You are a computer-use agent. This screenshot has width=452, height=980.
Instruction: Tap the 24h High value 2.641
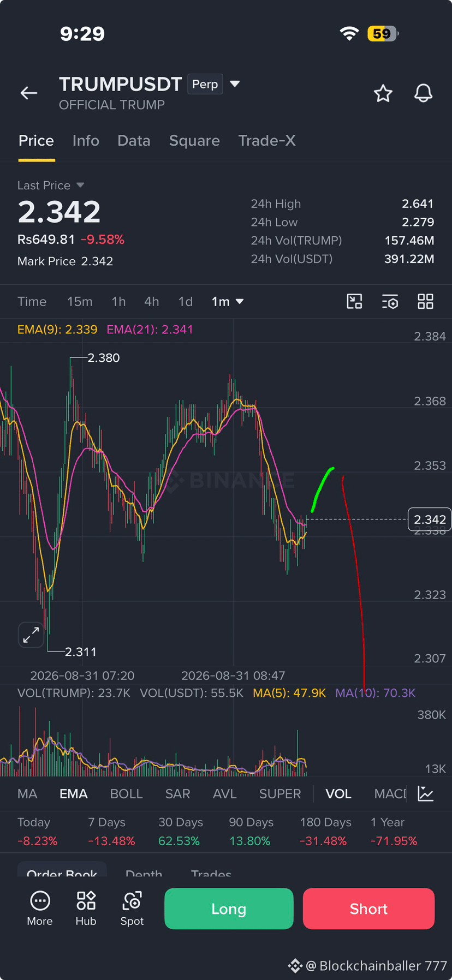pyautogui.click(x=418, y=204)
